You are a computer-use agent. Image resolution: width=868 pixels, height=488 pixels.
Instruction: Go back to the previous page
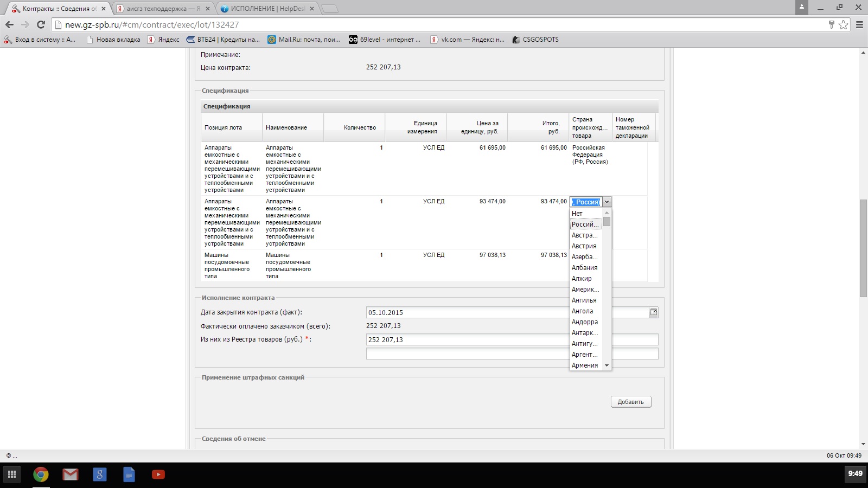pos(9,24)
